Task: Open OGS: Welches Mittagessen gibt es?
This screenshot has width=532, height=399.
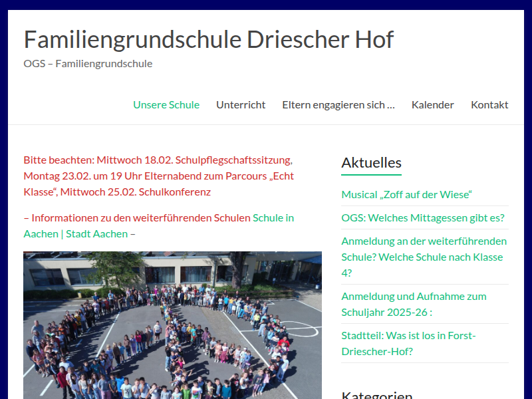Action: pos(422,217)
